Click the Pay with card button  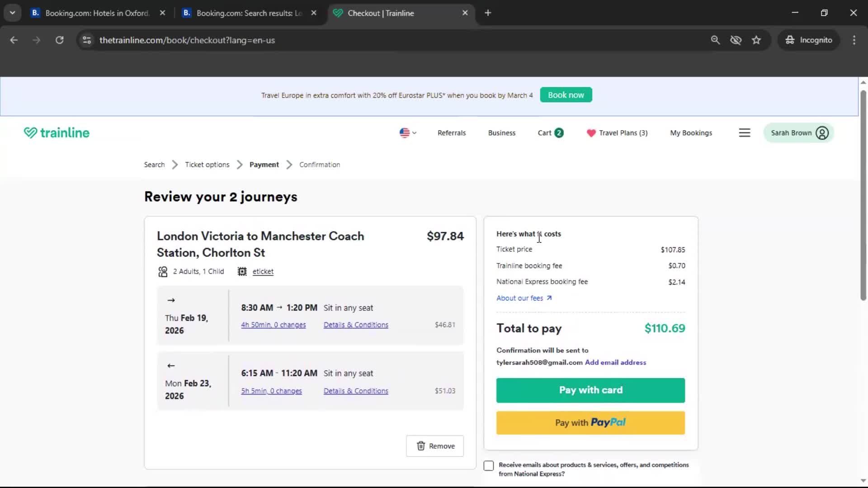pyautogui.click(x=590, y=390)
